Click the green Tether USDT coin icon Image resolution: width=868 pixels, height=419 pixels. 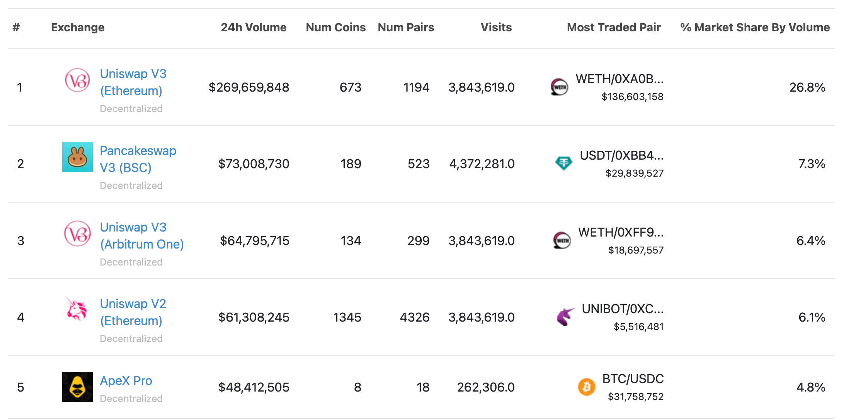pyautogui.click(x=563, y=163)
